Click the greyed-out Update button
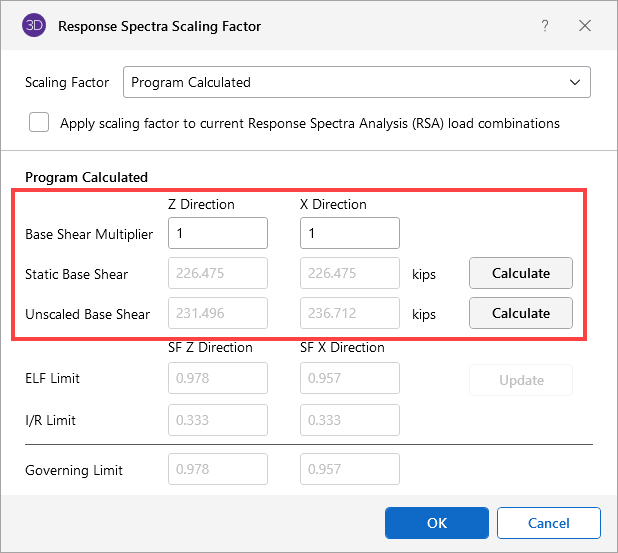This screenshot has width=618, height=553. click(x=521, y=380)
